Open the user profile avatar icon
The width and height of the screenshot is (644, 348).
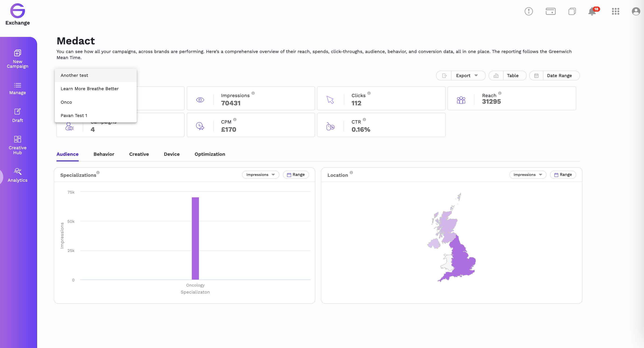click(x=636, y=11)
